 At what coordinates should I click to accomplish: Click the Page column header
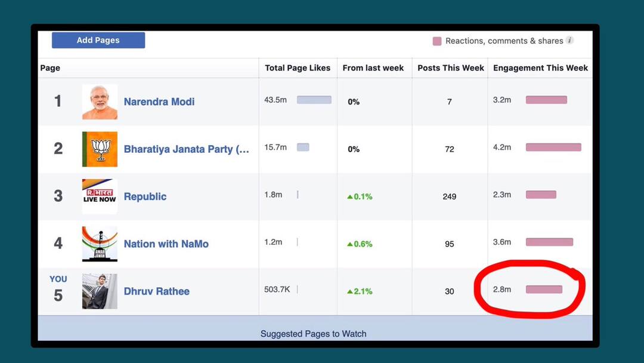tap(50, 68)
